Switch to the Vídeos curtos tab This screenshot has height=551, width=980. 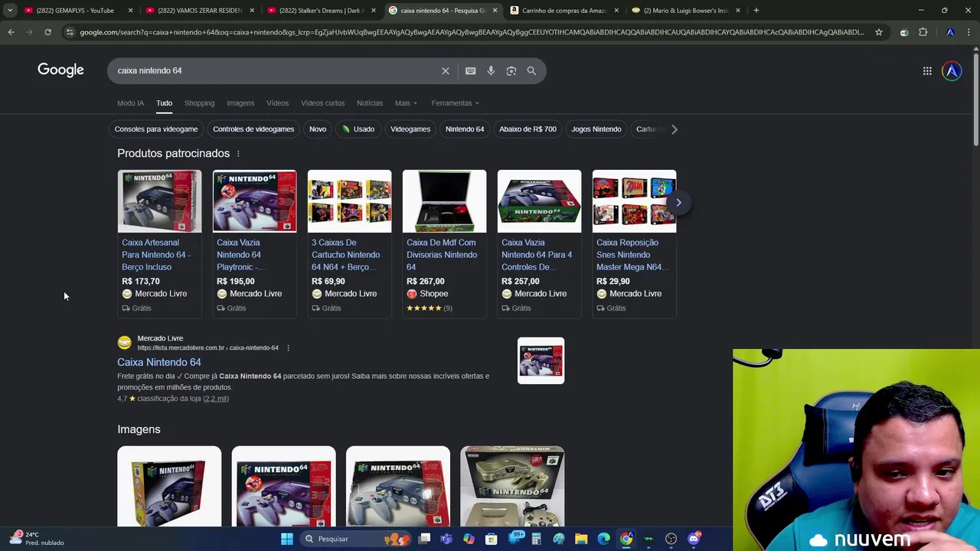322,103
